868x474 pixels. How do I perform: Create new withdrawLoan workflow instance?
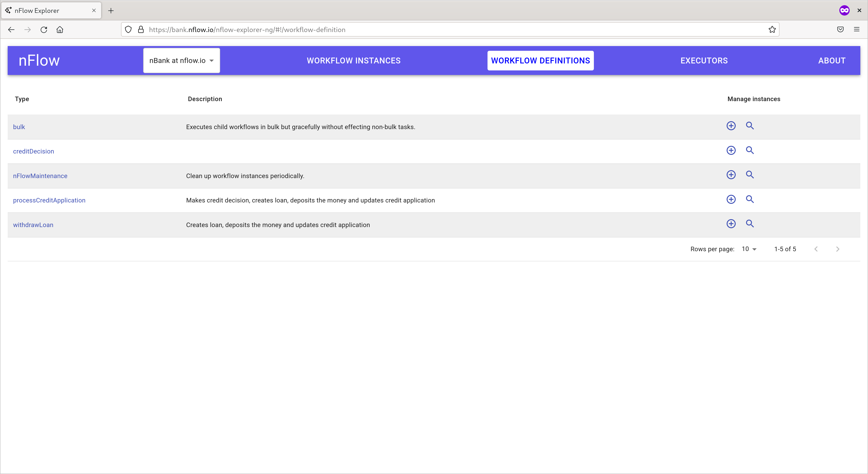pos(731,224)
